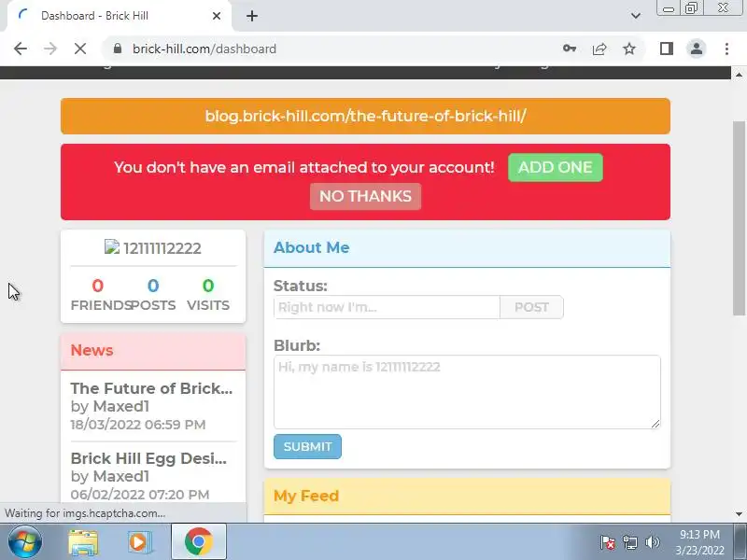
Task: Open a new tab with the plus button
Action: click(x=252, y=16)
